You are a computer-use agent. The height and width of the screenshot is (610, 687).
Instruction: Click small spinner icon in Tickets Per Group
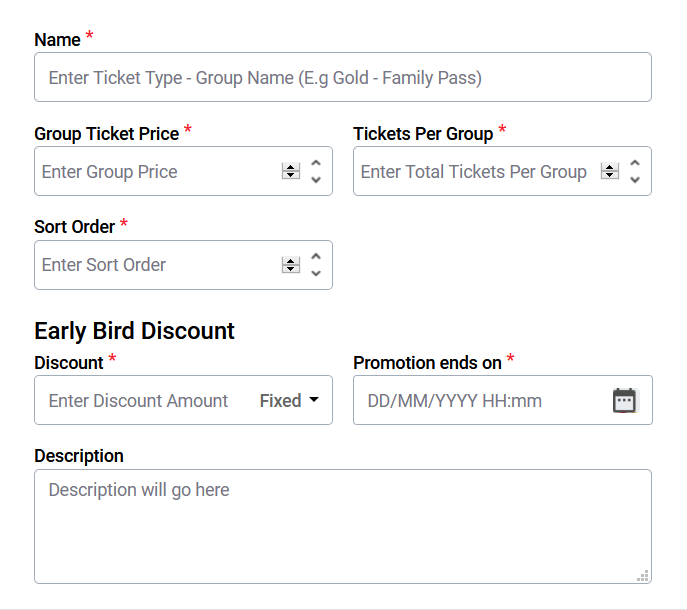point(609,171)
